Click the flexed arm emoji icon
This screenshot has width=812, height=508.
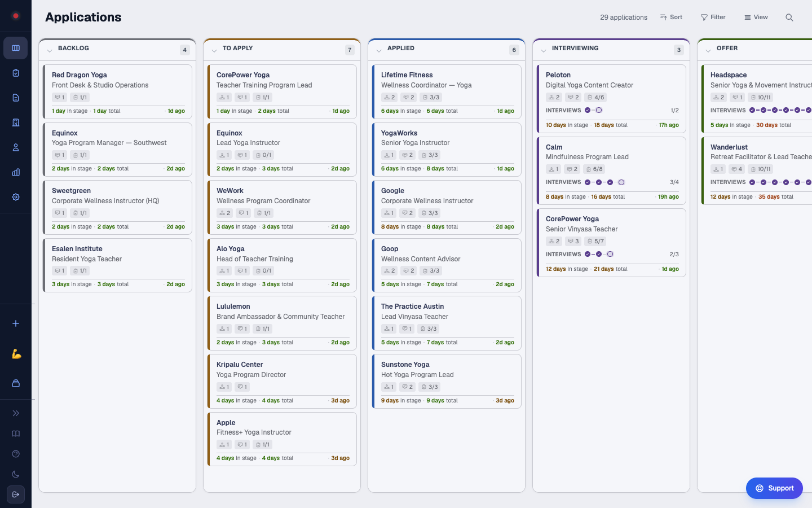pos(16,354)
